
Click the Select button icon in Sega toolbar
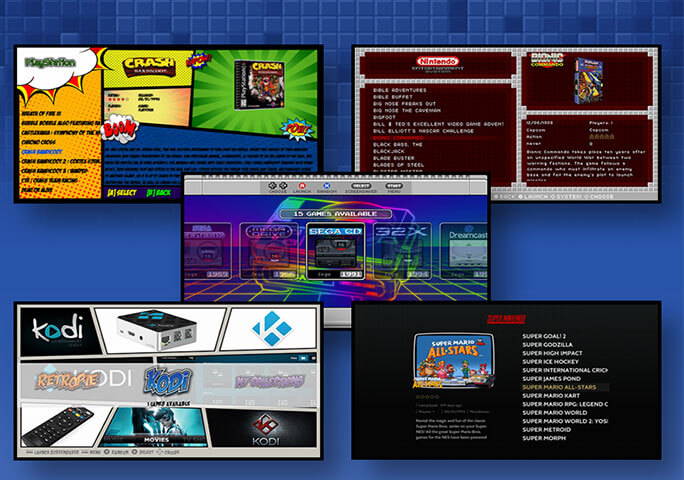361,188
